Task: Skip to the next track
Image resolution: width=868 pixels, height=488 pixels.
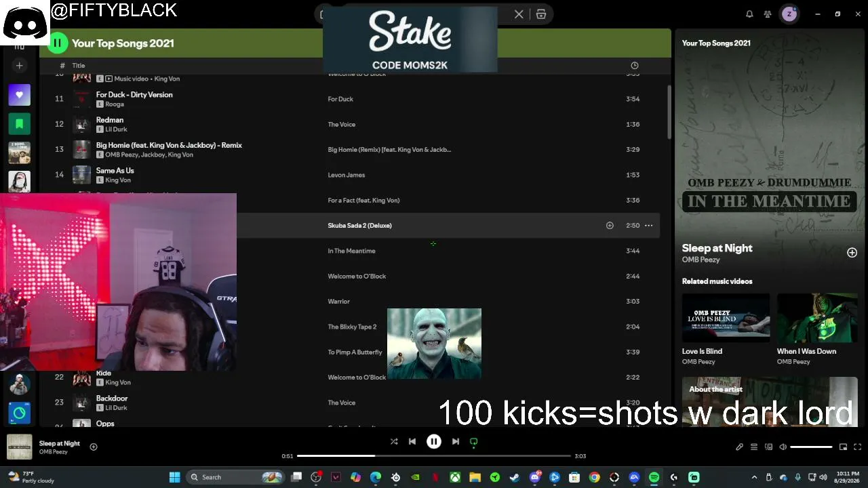Action: pyautogui.click(x=456, y=442)
